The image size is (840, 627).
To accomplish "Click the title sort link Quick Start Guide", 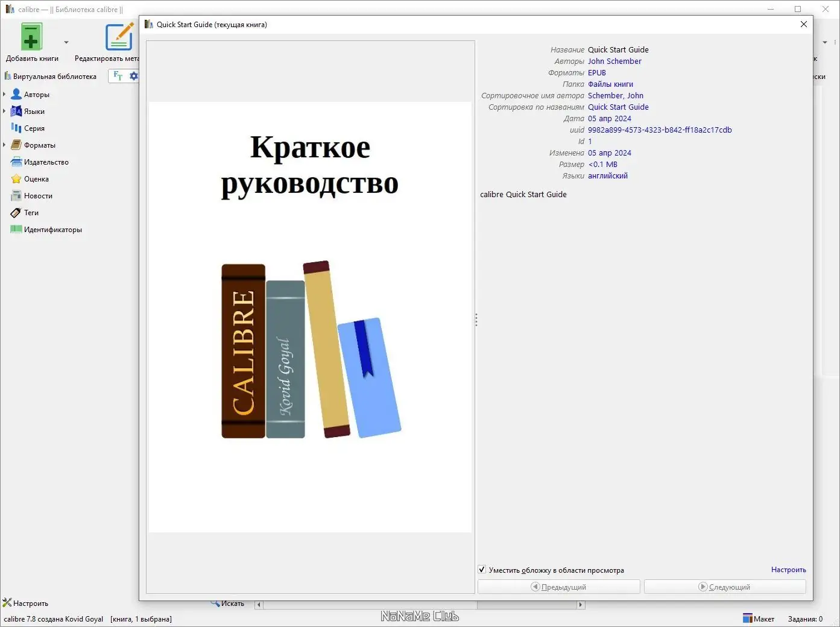I will pyautogui.click(x=618, y=107).
